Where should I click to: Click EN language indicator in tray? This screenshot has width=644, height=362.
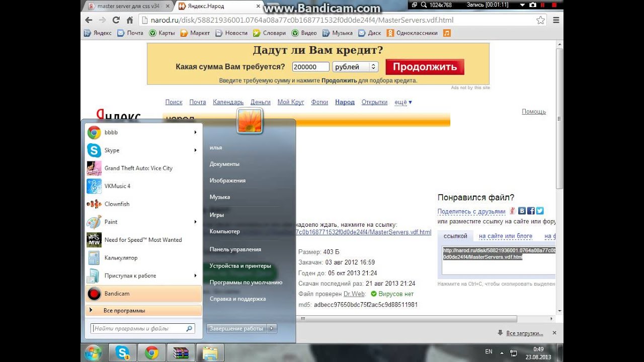[489, 352]
